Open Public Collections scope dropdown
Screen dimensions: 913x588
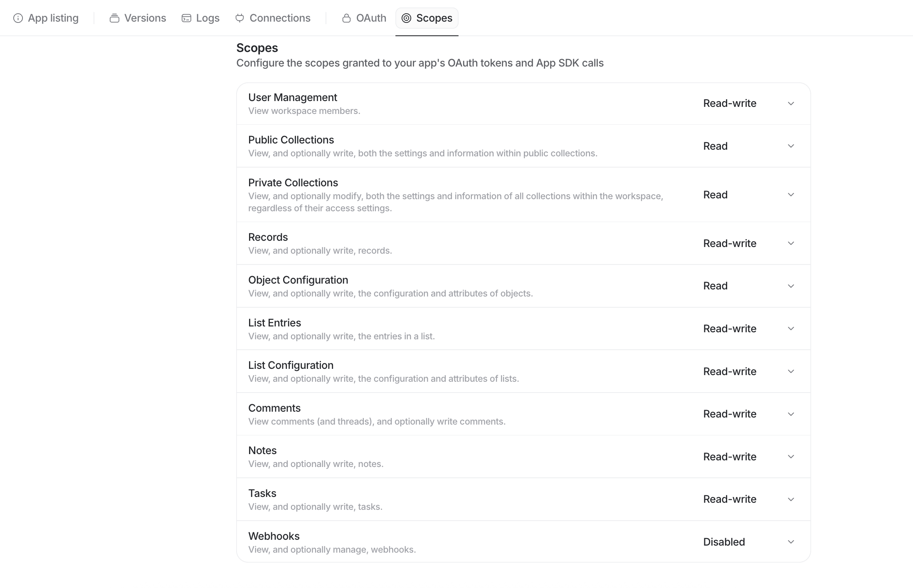coord(749,146)
